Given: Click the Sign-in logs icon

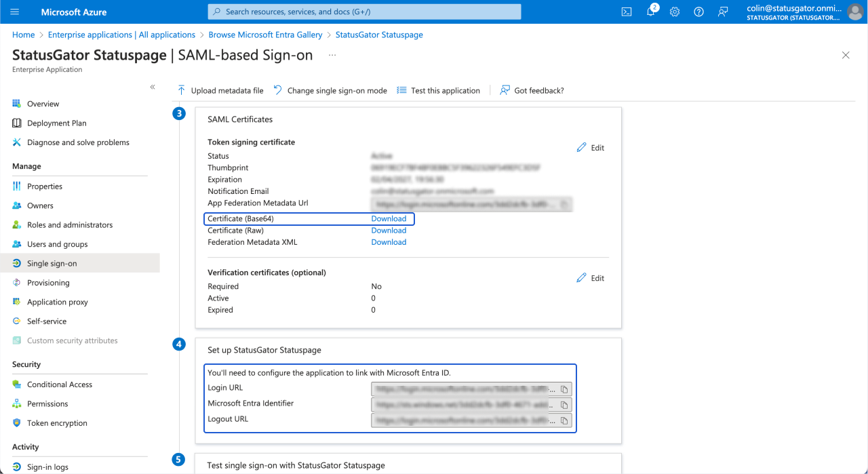Looking at the screenshot, I should pyautogui.click(x=17, y=467).
